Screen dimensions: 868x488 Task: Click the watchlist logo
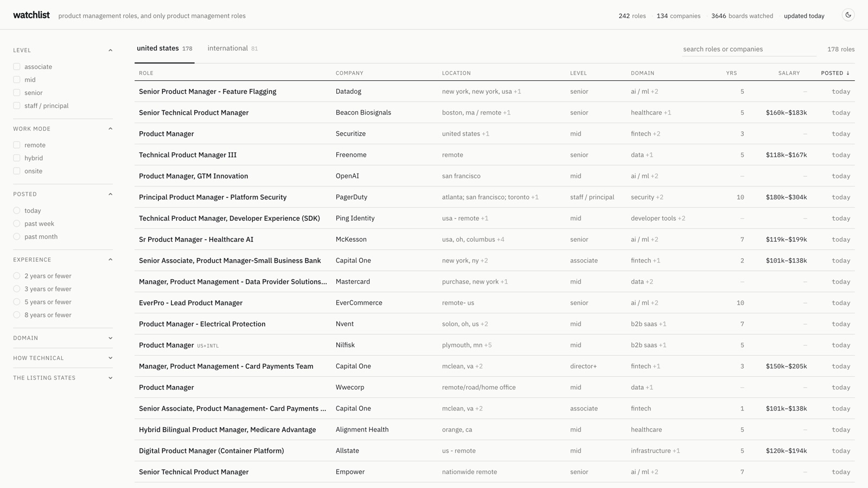coord(31,15)
